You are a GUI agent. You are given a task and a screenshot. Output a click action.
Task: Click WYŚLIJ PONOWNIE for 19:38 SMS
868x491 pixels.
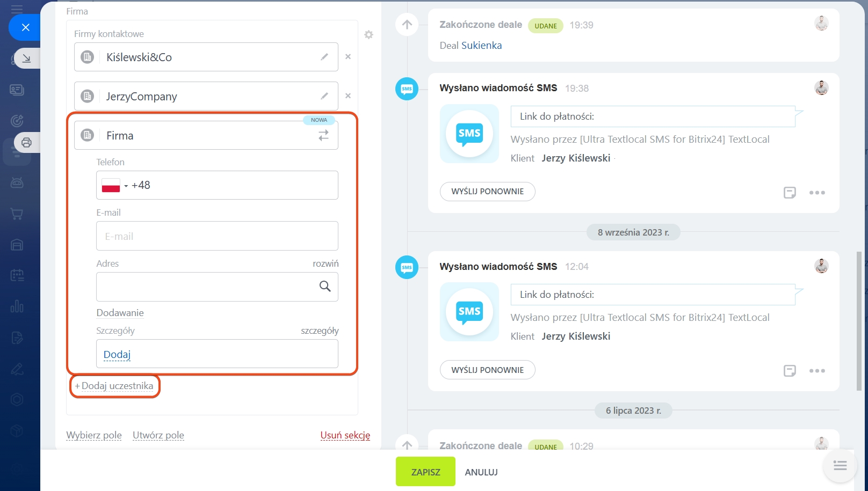(487, 192)
